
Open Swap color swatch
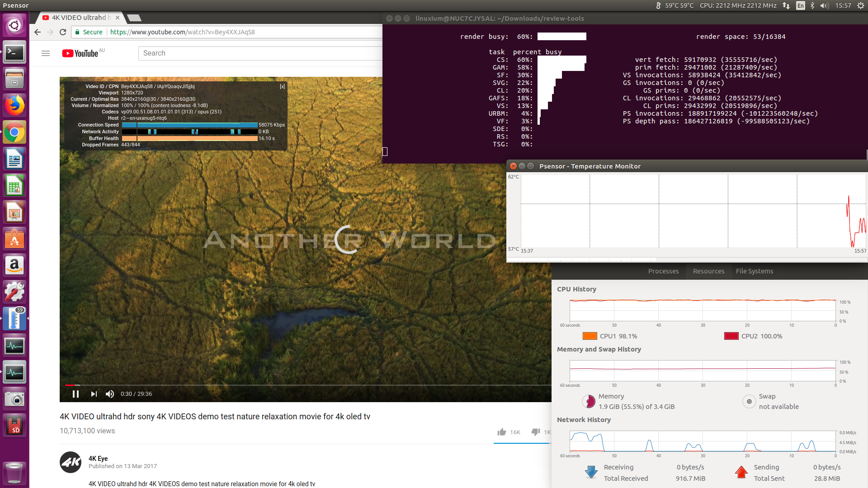(749, 401)
